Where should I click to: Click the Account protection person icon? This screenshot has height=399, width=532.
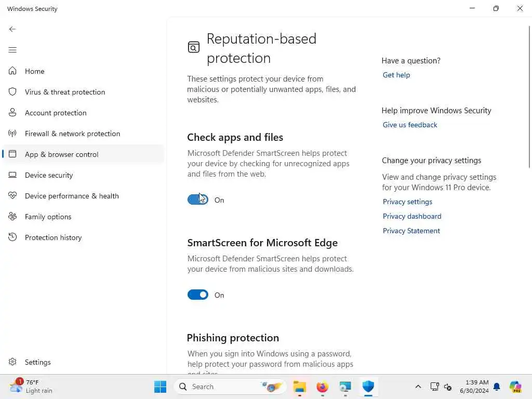pyautogui.click(x=12, y=112)
